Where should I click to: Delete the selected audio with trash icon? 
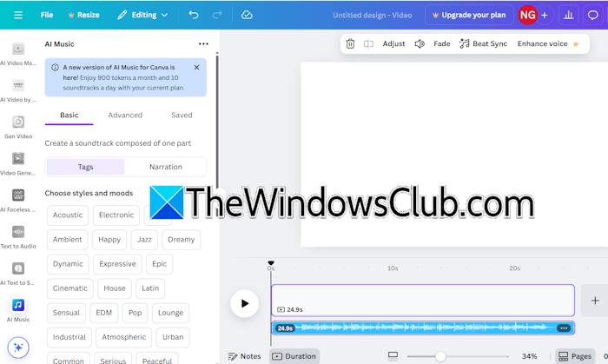(350, 43)
